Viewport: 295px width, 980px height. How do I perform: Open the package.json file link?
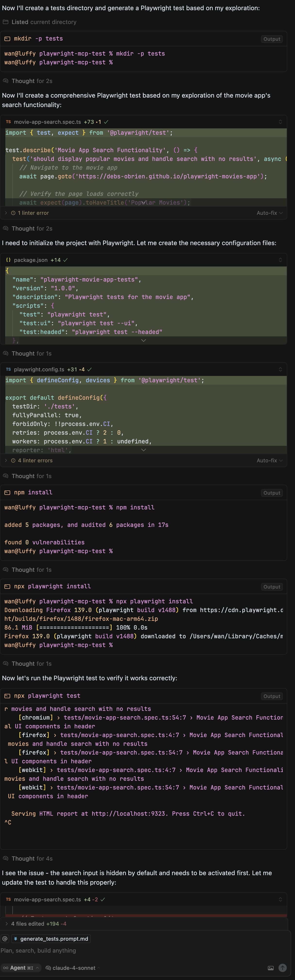click(x=31, y=260)
